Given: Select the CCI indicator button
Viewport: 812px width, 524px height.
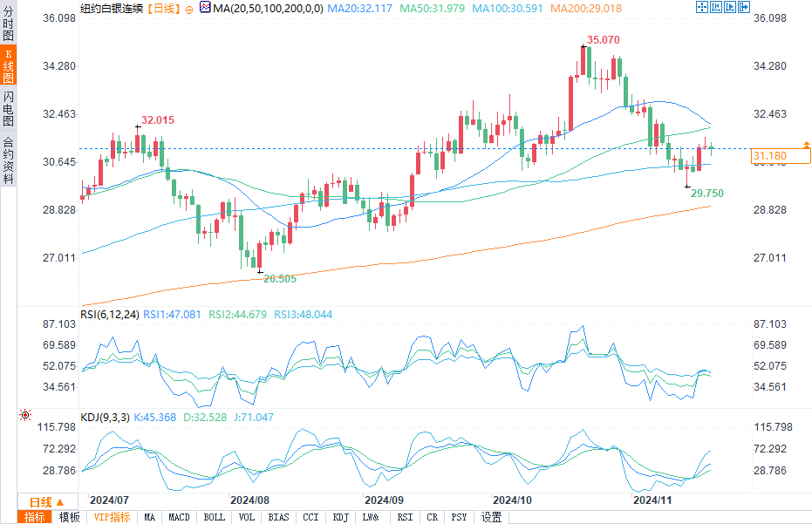Looking at the screenshot, I should point(310,517).
